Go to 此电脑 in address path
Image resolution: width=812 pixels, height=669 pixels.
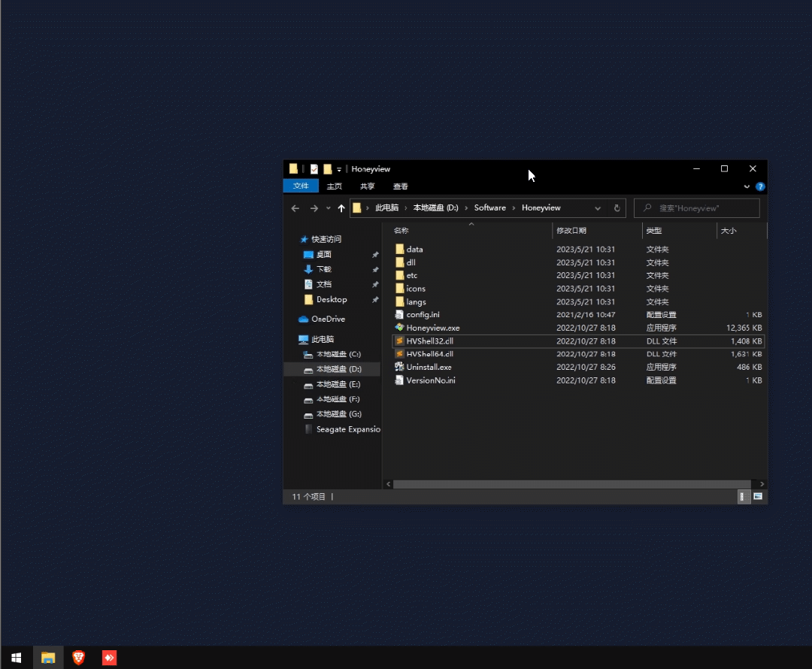[387, 207]
